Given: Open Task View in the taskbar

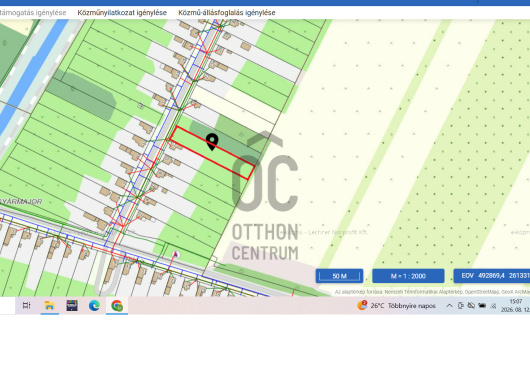Looking at the screenshot, I should (26, 306).
